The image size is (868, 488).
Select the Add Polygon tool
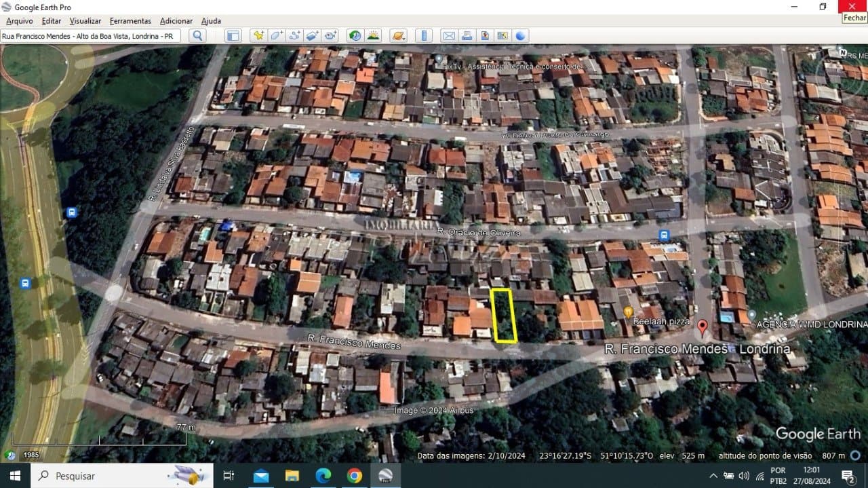click(277, 36)
